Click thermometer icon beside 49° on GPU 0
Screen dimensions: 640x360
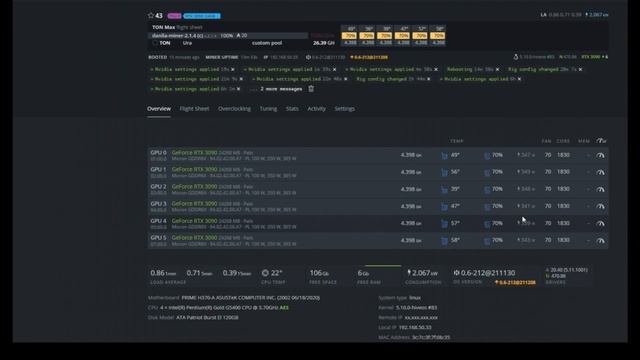(x=444, y=156)
